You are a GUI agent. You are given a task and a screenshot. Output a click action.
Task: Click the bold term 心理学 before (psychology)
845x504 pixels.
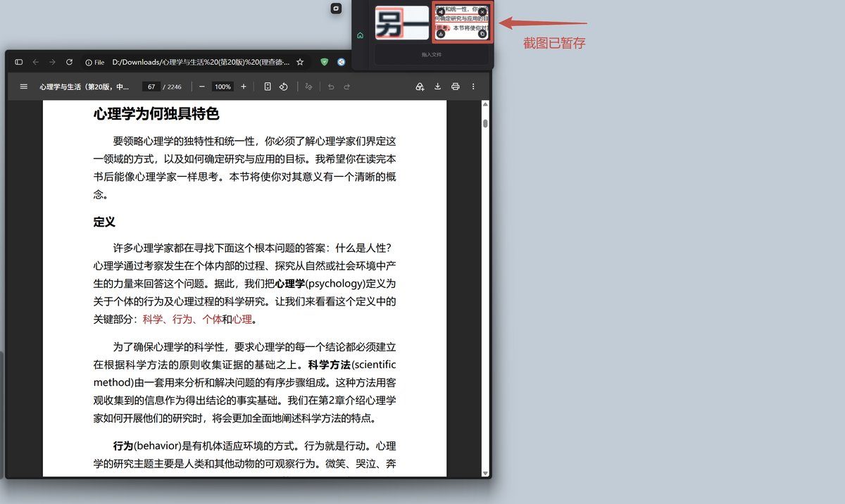tap(290, 284)
